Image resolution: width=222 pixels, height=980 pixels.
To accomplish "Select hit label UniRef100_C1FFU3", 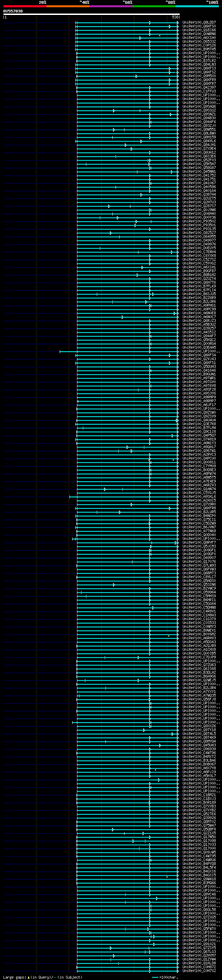I will pyautogui.click(x=199, y=91).
